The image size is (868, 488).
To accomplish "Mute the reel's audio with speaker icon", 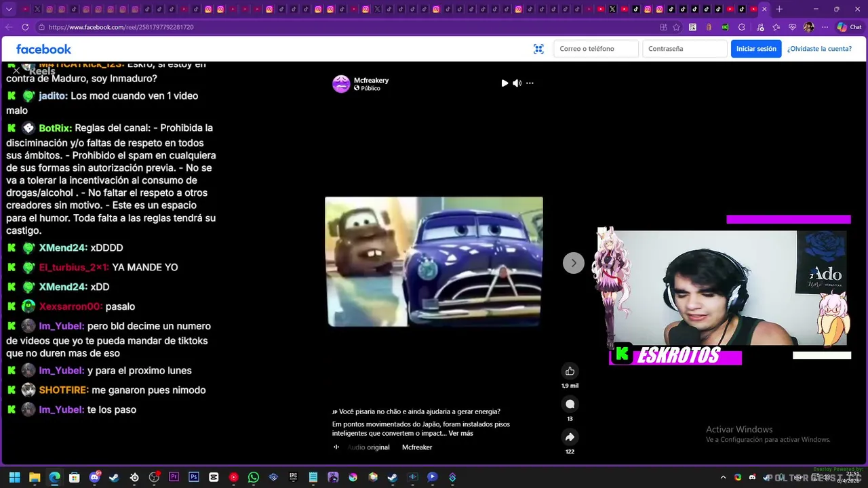I will [x=517, y=83].
